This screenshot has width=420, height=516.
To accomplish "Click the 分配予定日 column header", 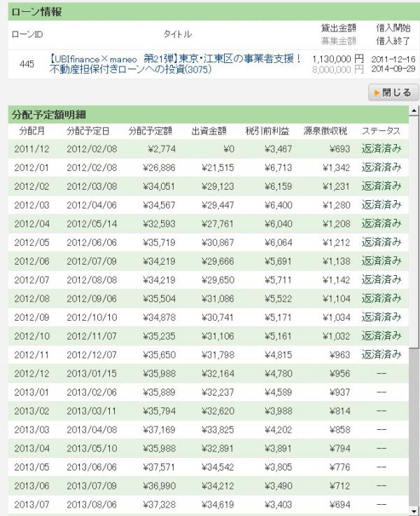I will coord(87,131).
